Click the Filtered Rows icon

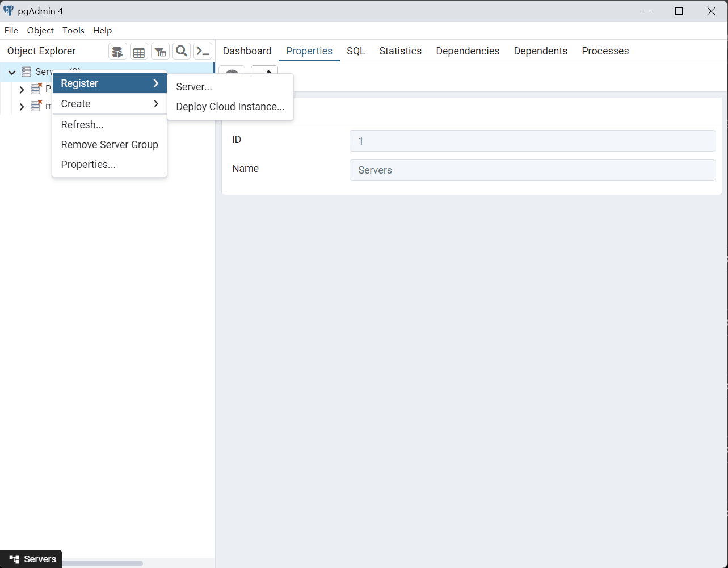pyautogui.click(x=160, y=52)
